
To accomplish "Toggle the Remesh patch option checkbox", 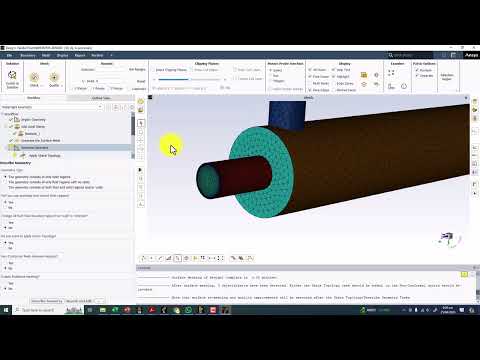I will click(x=417, y=70).
